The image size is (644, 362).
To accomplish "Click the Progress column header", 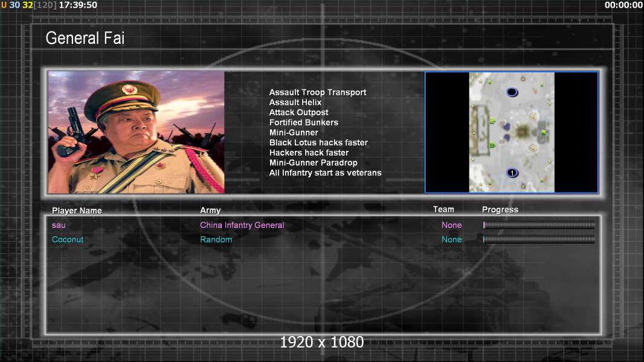I will tap(500, 209).
